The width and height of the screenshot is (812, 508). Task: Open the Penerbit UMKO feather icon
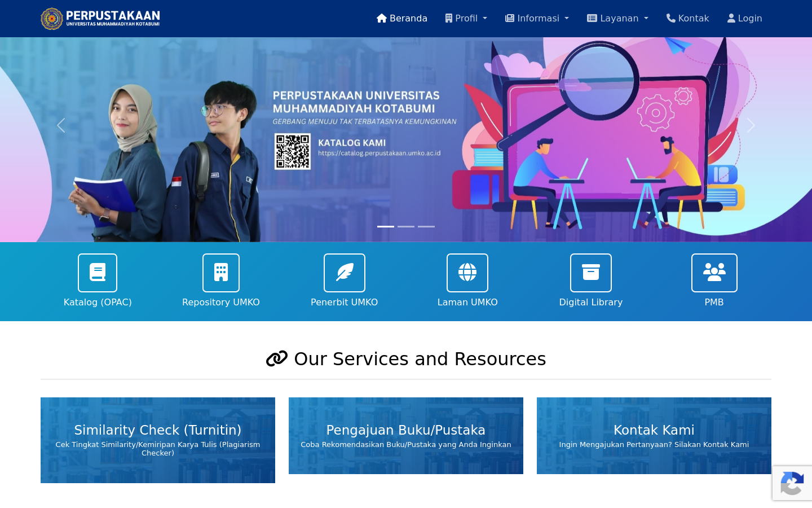[345, 273]
